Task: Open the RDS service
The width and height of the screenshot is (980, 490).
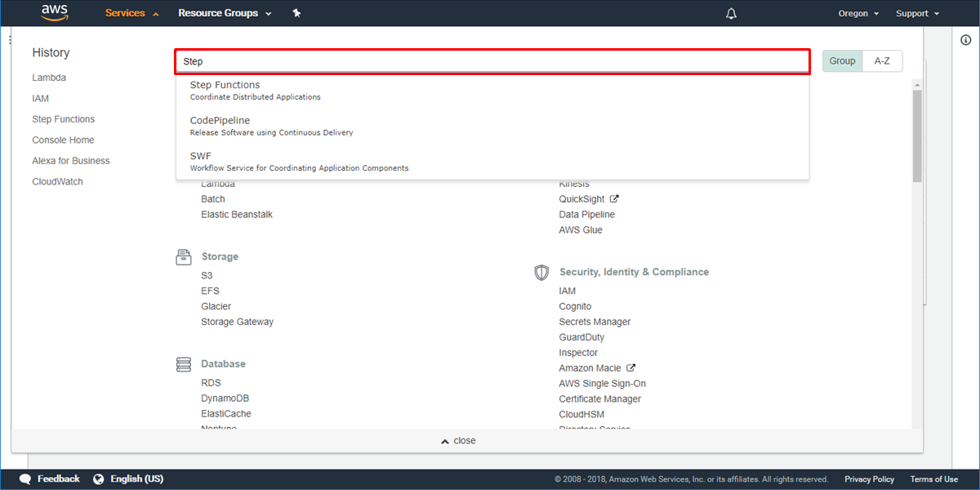Action: (x=211, y=383)
